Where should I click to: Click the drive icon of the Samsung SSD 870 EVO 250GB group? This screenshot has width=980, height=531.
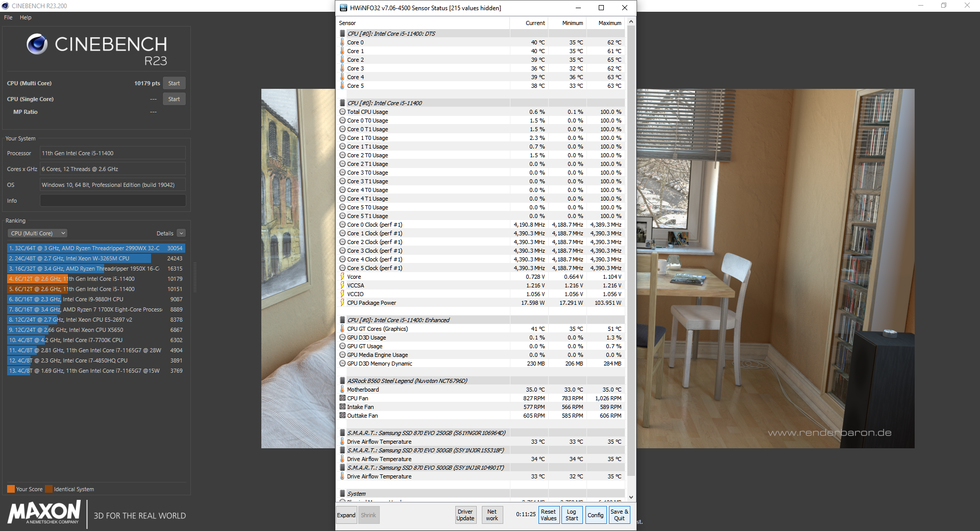tap(342, 433)
